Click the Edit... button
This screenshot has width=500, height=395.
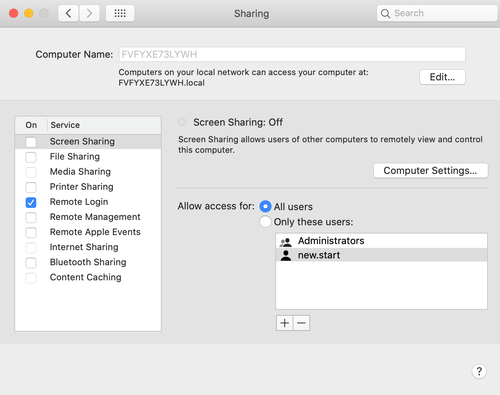pos(442,77)
